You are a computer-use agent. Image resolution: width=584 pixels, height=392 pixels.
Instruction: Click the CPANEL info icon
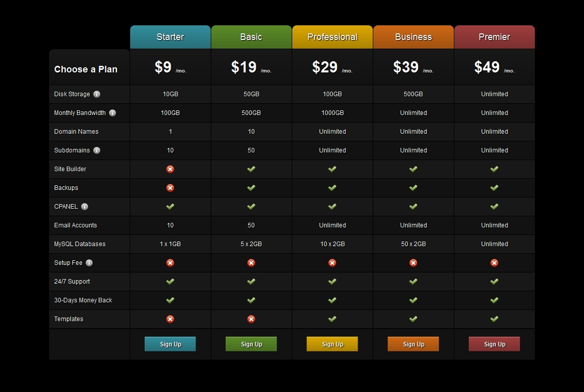(85, 207)
